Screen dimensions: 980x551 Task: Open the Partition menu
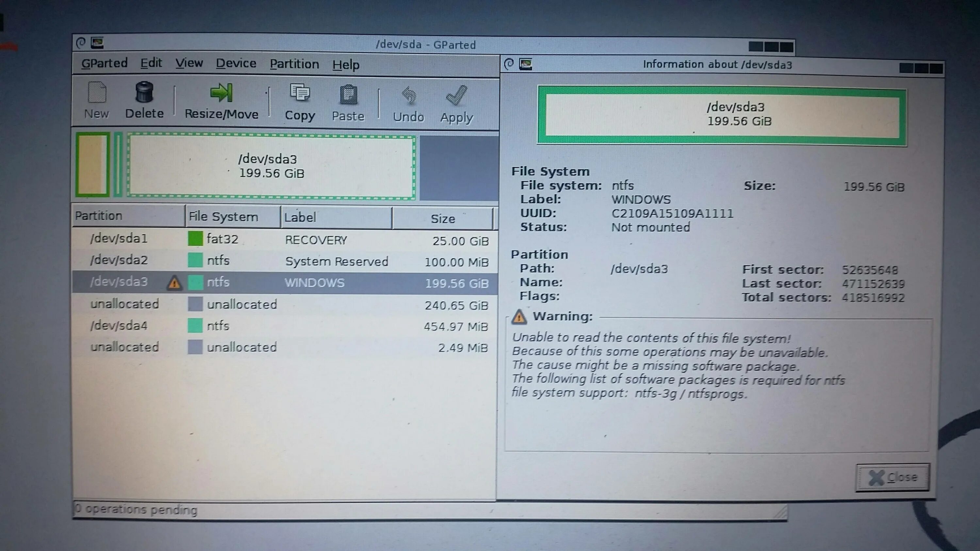pos(294,64)
